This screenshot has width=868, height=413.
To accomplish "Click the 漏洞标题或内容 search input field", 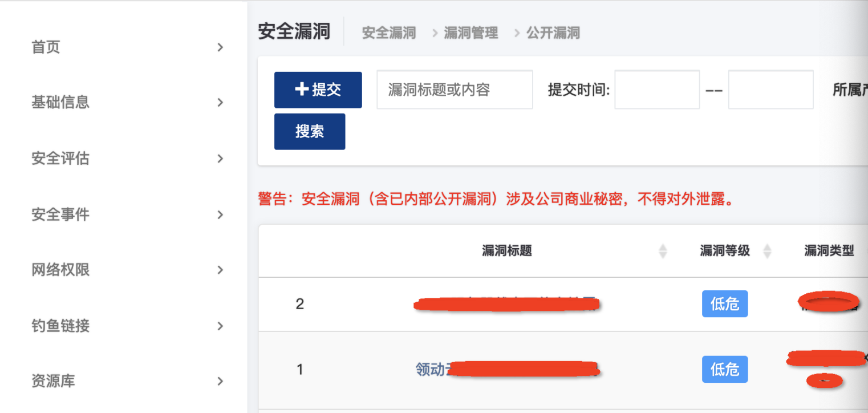I will pyautogui.click(x=455, y=90).
